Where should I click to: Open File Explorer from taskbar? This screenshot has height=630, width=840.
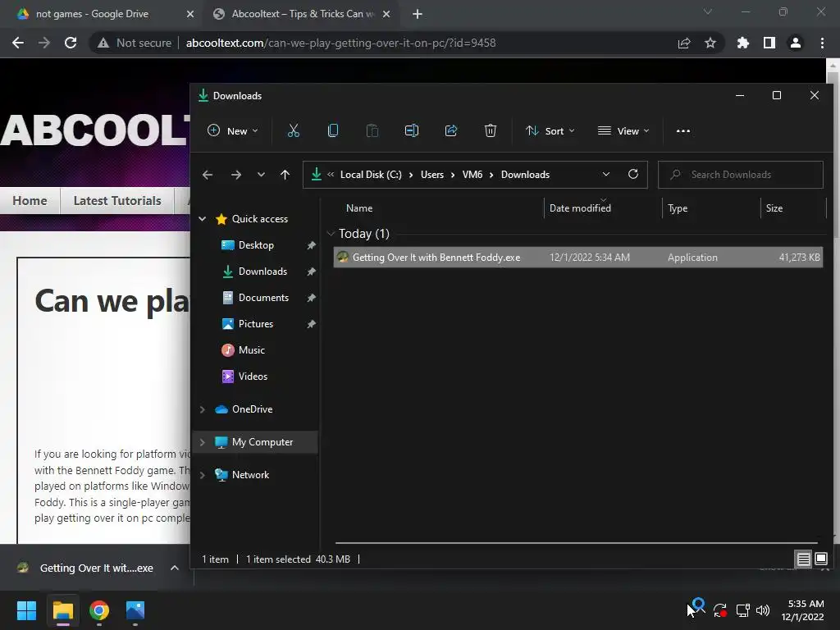pyautogui.click(x=62, y=610)
